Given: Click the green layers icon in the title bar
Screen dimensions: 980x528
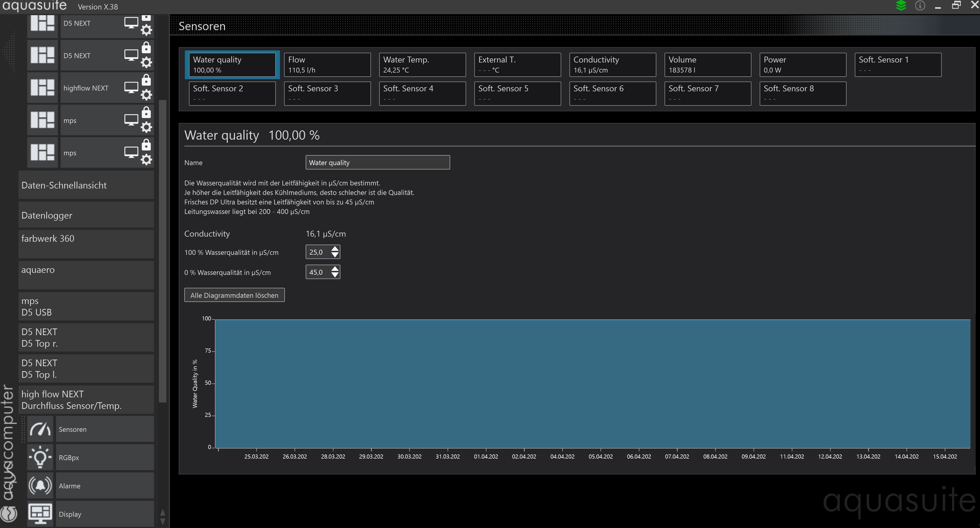Looking at the screenshot, I should pos(901,6).
